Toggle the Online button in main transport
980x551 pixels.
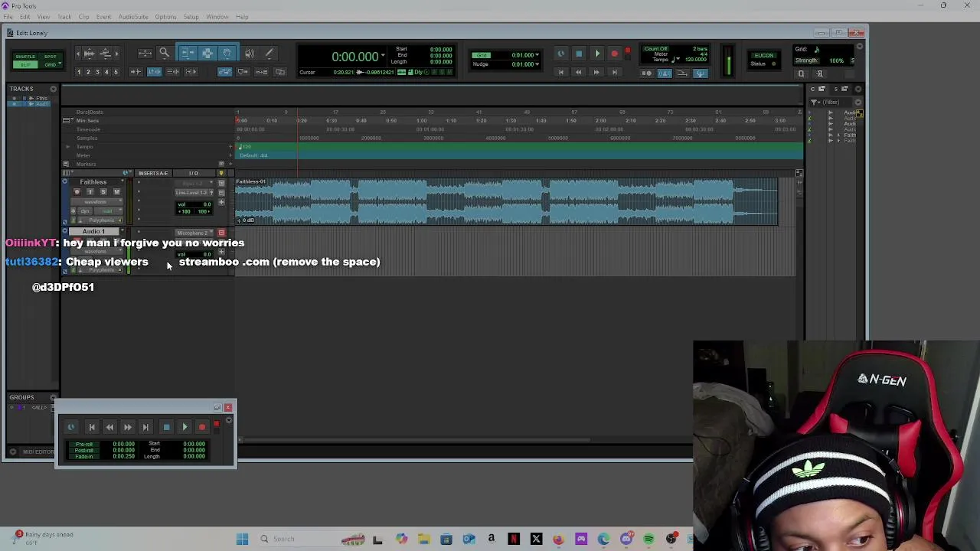[x=561, y=54]
